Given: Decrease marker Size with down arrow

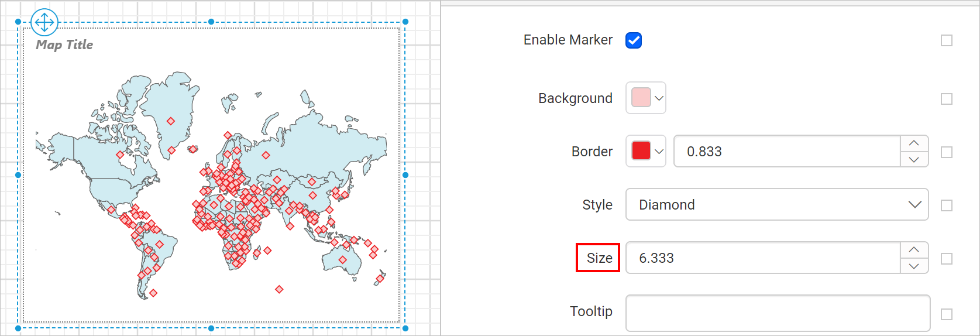Looking at the screenshot, I should (914, 266).
